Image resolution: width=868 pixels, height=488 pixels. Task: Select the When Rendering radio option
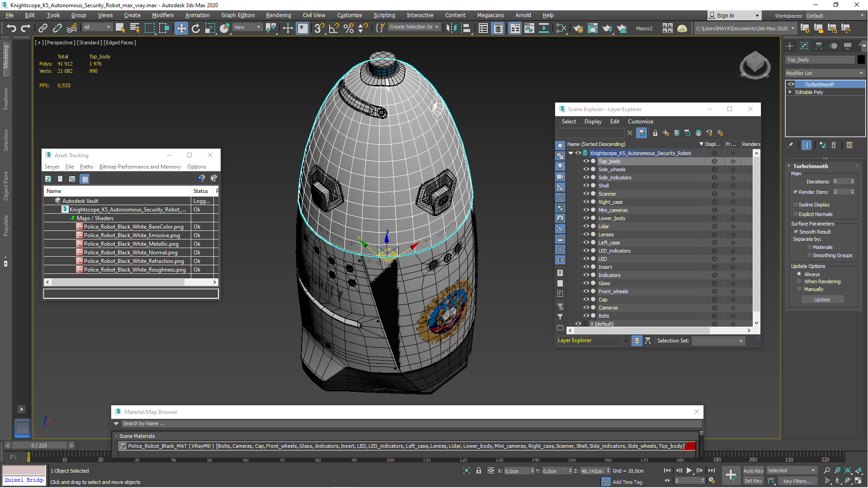pos(799,281)
